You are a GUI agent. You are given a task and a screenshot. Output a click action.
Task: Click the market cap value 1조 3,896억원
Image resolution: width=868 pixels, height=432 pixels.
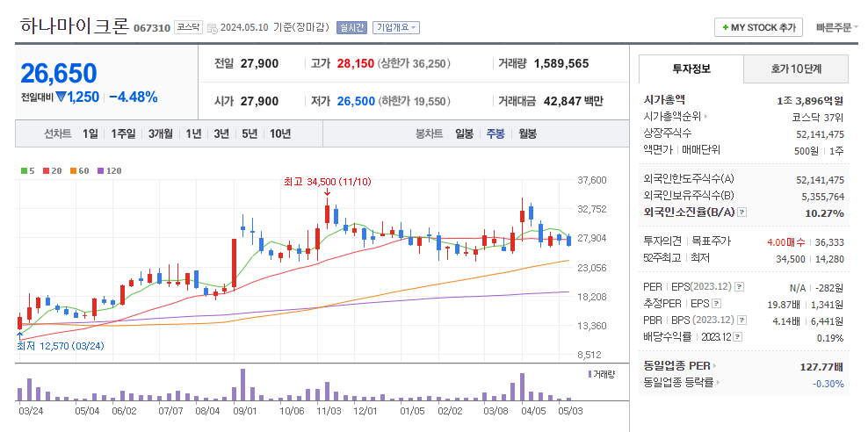point(810,101)
